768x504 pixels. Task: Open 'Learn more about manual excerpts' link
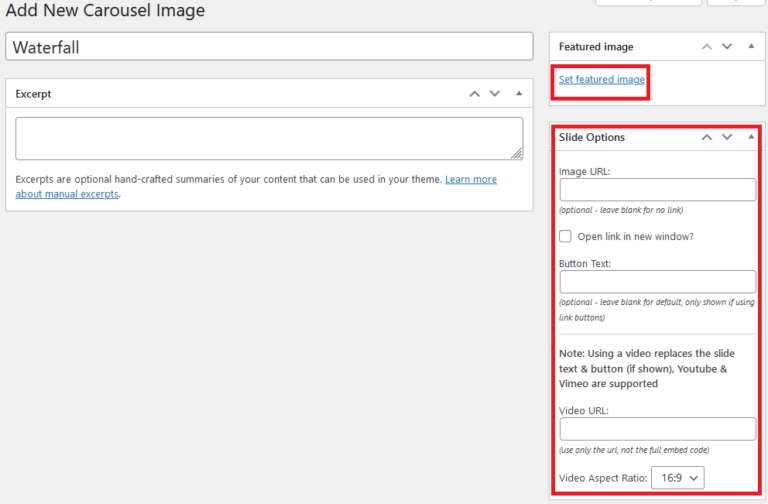tap(470, 180)
